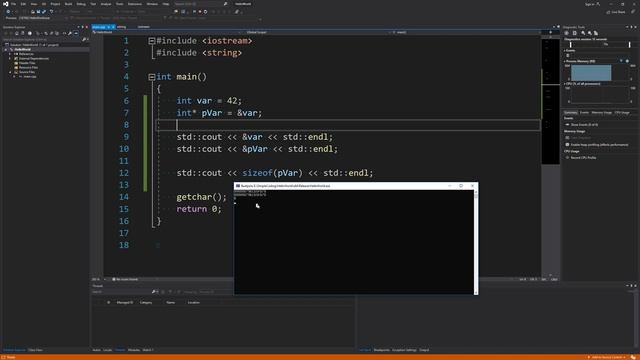
Task: Open the Project menu
Action: click(55, 4)
